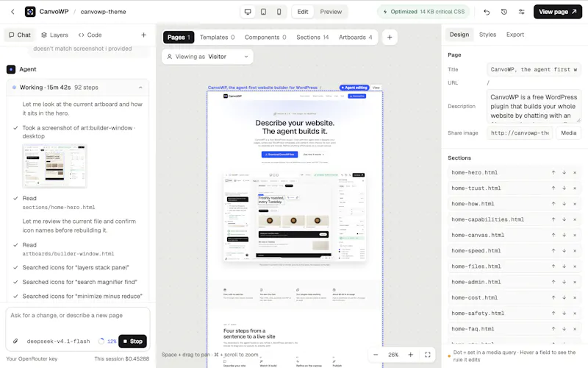Image resolution: width=588 pixels, height=368 pixels.
Task: Open version history clock icon
Action: [x=504, y=12]
